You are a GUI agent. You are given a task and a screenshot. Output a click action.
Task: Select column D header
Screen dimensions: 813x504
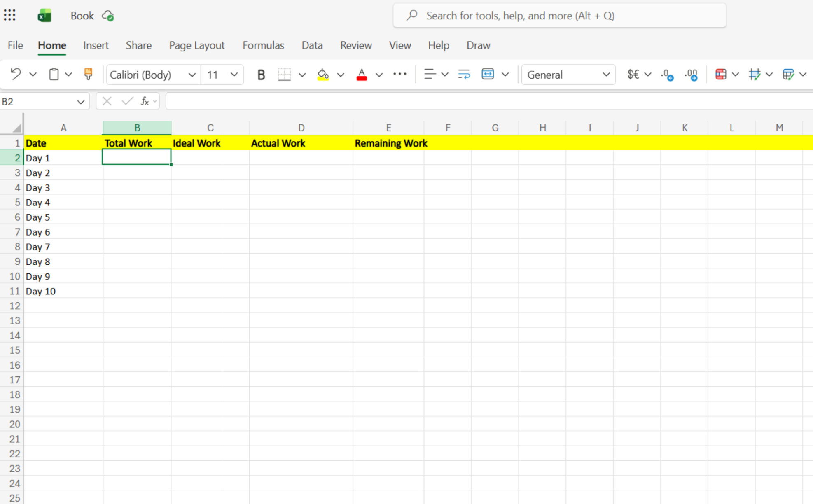(301, 128)
